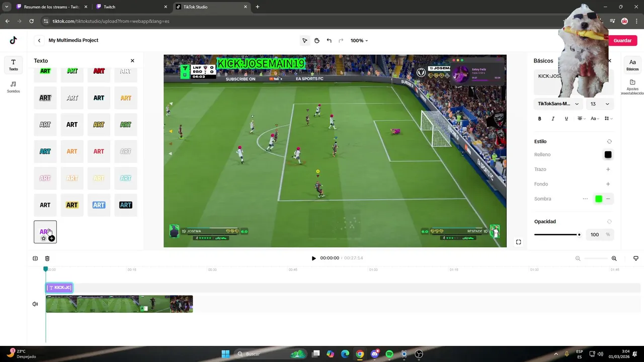Go back from My Multimedia Project
The height and width of the screenshot is (362, 644).
(39, 40)
